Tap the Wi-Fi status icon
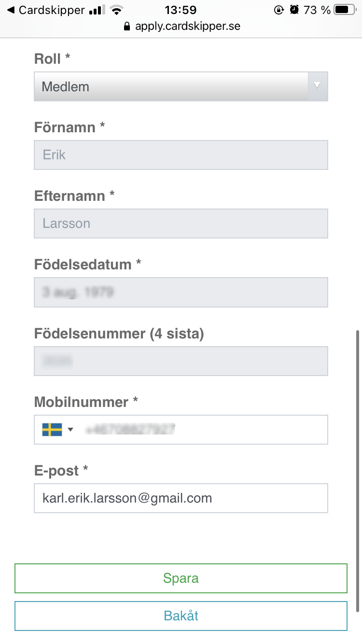 coord(116,10)
